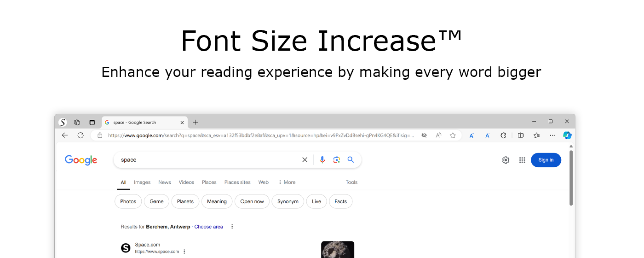Switch to Videos tab
This screenshot has height=258, width=644.
pos(186,182)
